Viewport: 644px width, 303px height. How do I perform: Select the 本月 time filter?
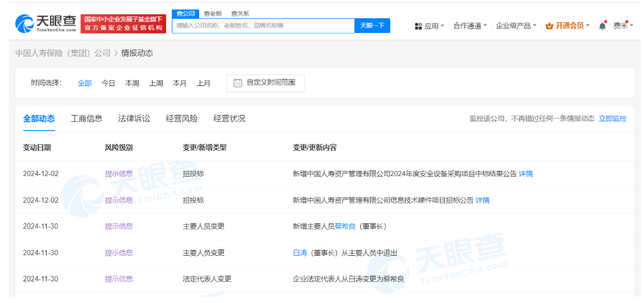(180, 83)
